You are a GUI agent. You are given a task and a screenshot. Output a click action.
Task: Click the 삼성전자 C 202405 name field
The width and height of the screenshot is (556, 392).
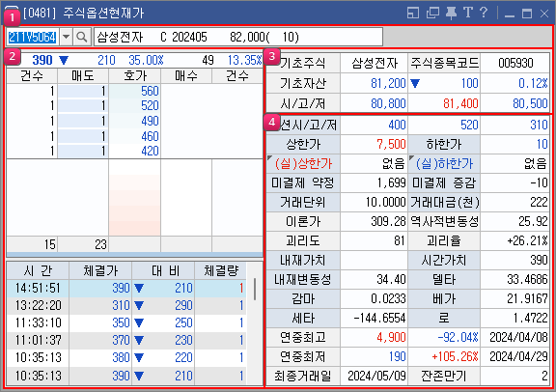(x=238, y=37)
